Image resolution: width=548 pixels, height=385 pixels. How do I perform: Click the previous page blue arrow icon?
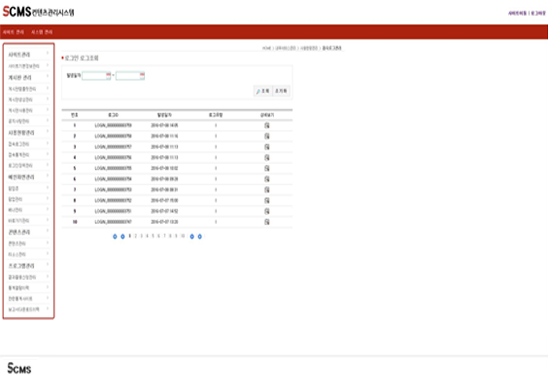[123, 237]
